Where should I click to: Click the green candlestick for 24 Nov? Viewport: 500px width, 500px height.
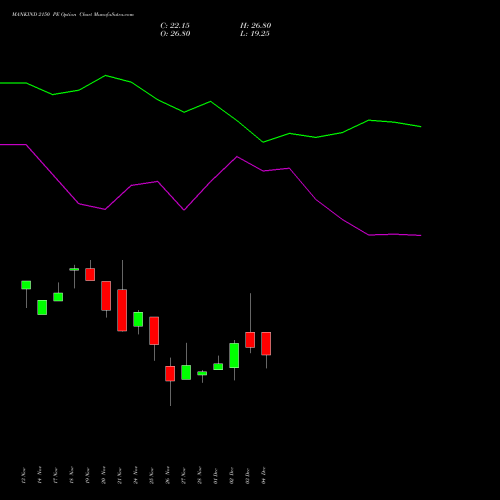point(138,319)
